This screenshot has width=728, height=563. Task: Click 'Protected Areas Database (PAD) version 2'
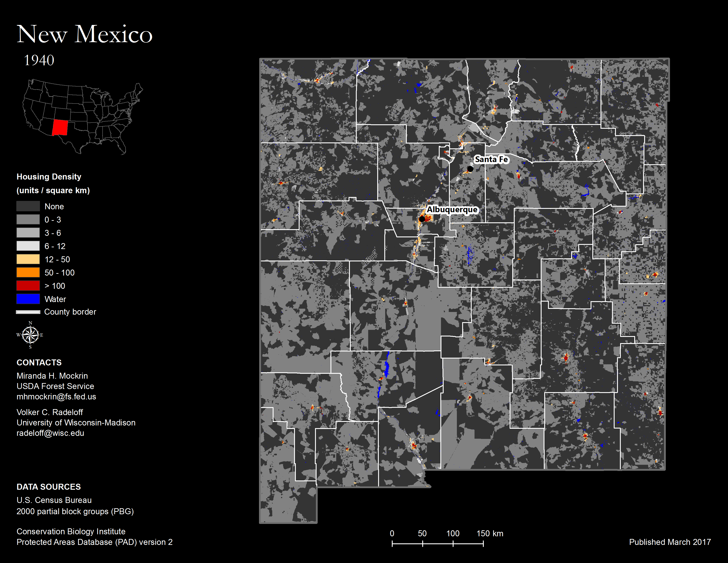click(95, 542)
